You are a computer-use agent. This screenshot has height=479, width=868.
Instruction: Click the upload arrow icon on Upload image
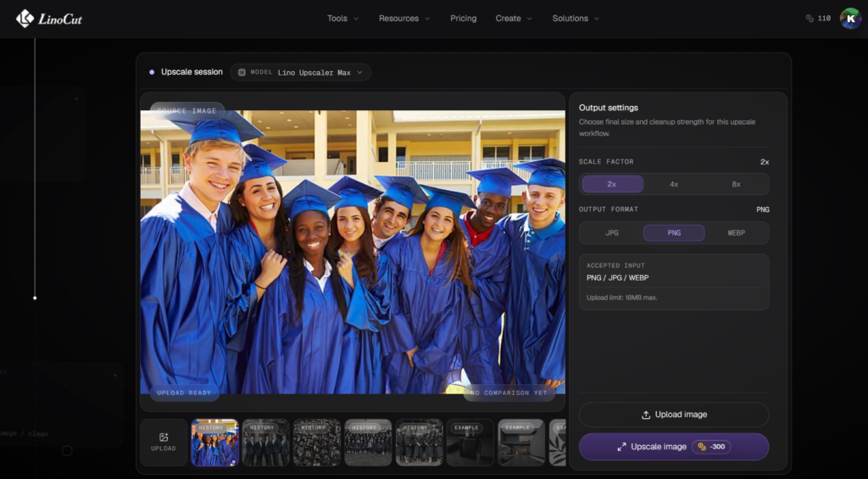point(645,415)
